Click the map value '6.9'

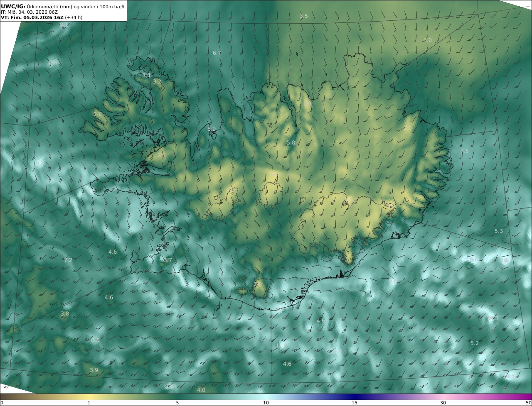tap(212, 129)
